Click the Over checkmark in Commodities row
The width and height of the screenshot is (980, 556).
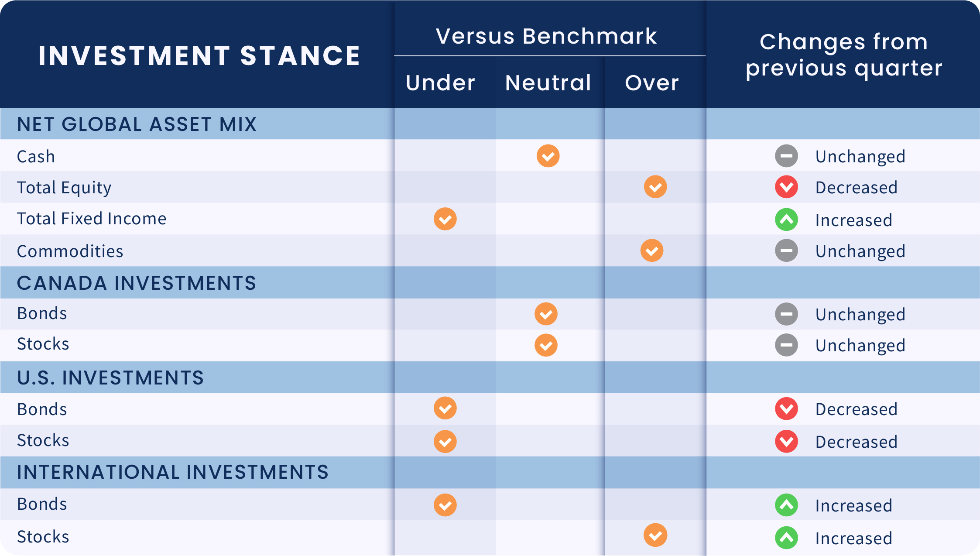pyautogui.click(x=652, y=251)
